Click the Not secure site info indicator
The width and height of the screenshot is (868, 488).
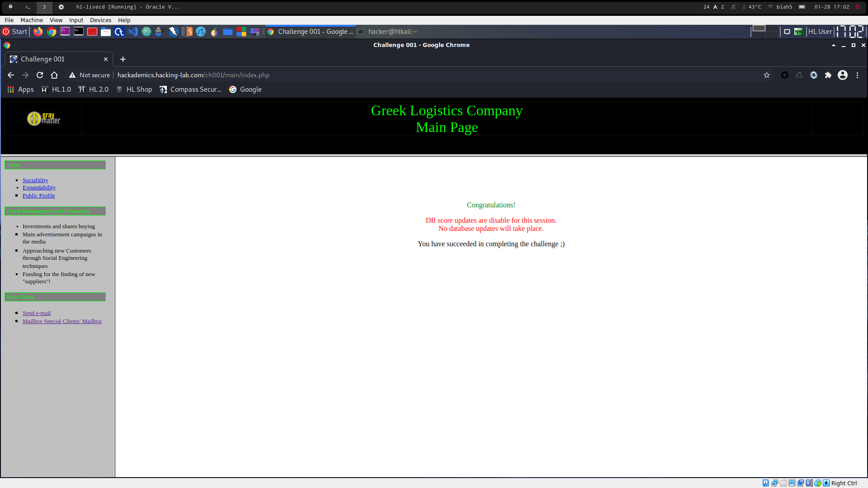90,75
